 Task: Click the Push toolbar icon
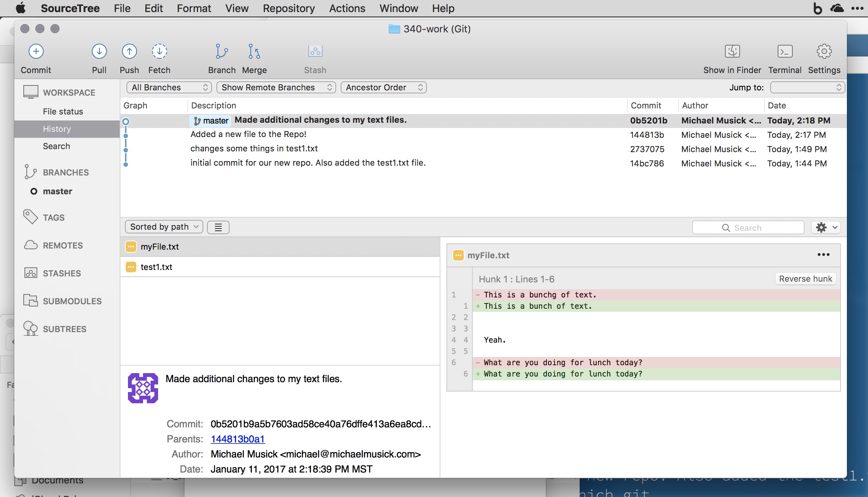pos(129,51)
